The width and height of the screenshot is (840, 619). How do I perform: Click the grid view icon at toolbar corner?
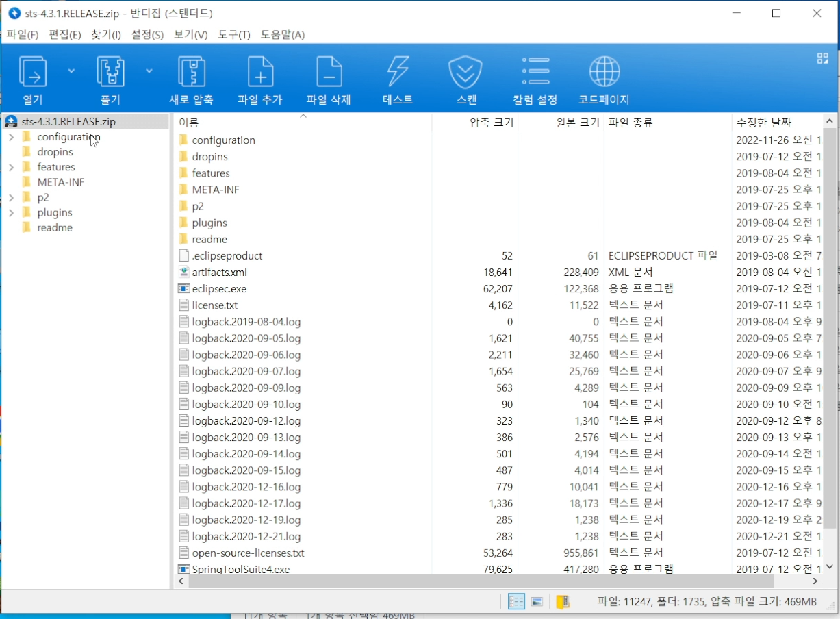[x=823, y=58]
